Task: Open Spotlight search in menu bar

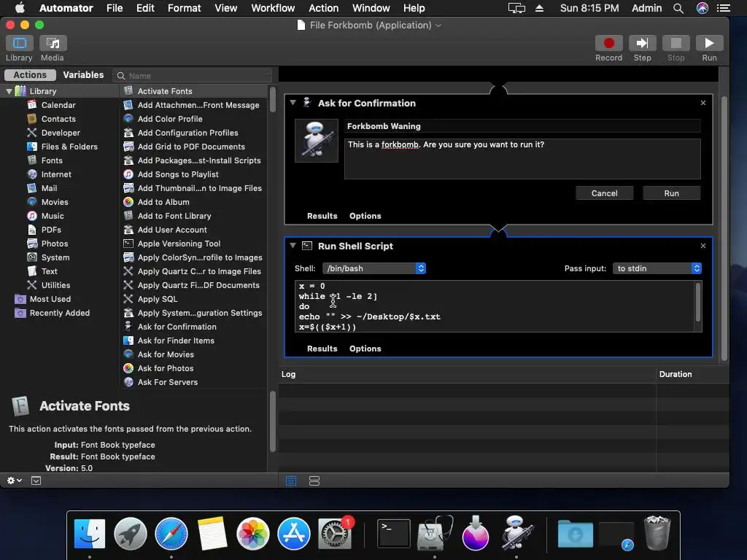Action: pos(678,8)
